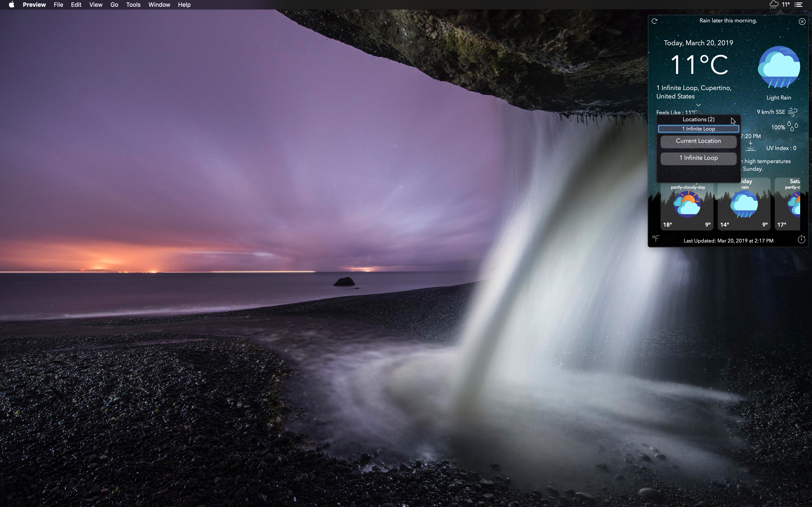The height and width of the screenshot is (507, 812).
Task: Open the Tools menu
Action: pyautogui.click(x=133, y=5)
